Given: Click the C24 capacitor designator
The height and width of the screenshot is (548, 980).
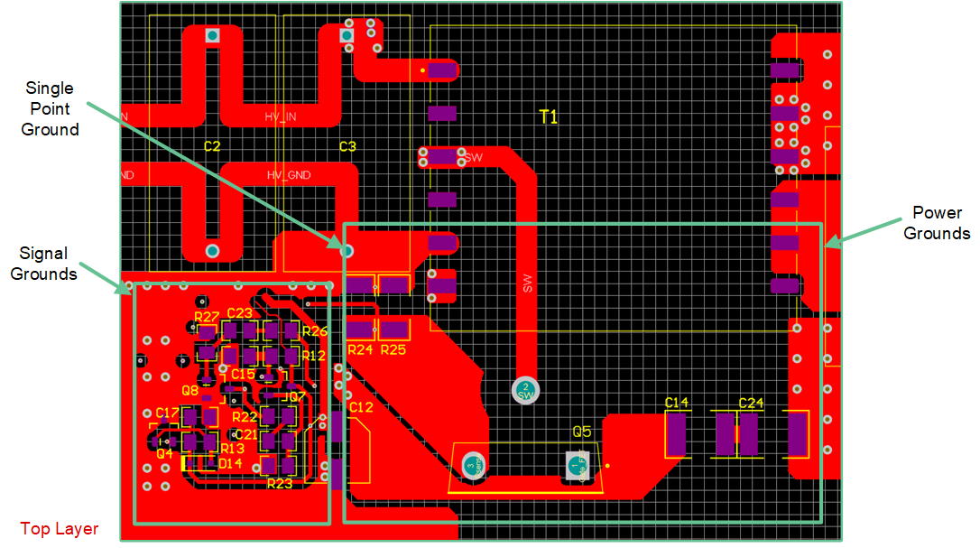Looking at the screenshot, I should (x=751, y=403).
